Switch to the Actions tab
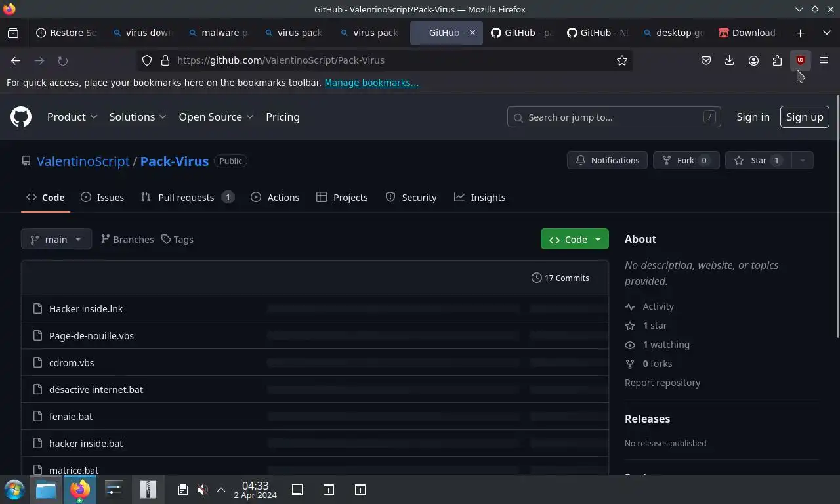Screen dimensions: 840x504 click(x=275, y=198)
